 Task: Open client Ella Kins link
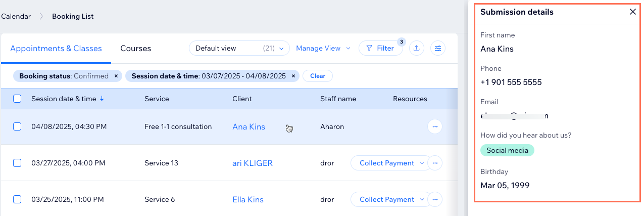click(x=248, y=199)
